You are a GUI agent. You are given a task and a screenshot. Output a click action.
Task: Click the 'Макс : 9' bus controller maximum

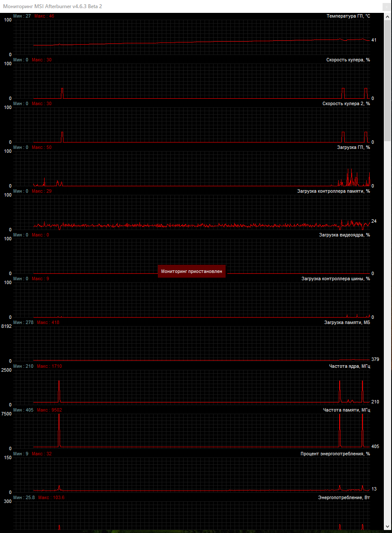point(40,279)
